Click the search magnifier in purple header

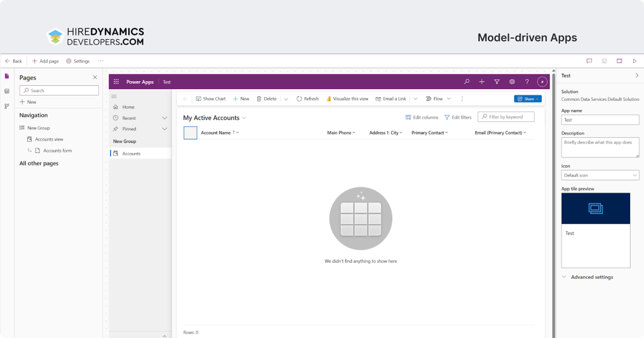pos(467,82)
